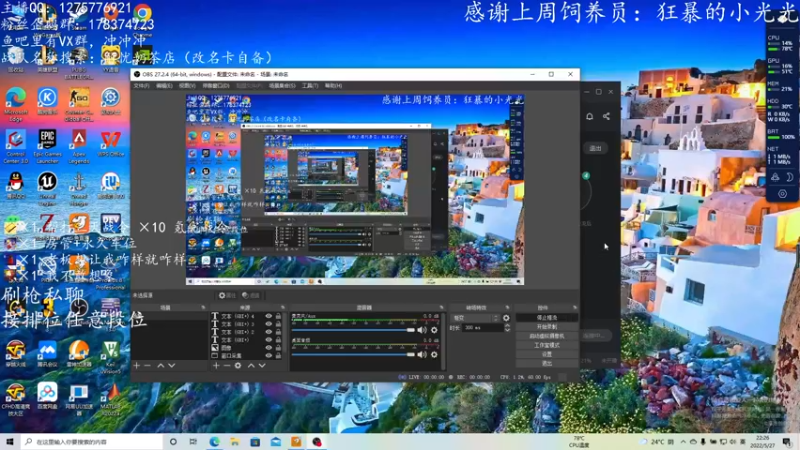Screen dimensions: 800x450
Task: Click notification bell in background window
Action: pos(589,116)
